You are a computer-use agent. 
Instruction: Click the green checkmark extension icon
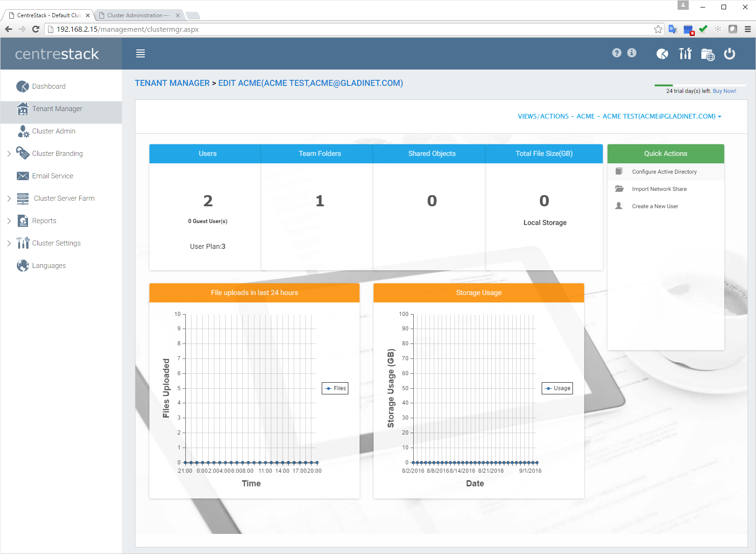(703, 29)
